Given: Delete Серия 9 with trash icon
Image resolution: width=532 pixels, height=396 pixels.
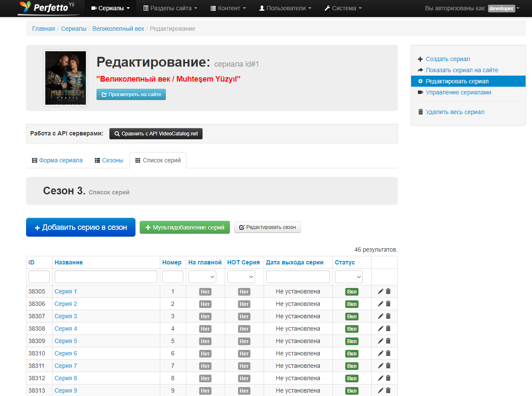Looking at the screenshot, I should [388, 390].
